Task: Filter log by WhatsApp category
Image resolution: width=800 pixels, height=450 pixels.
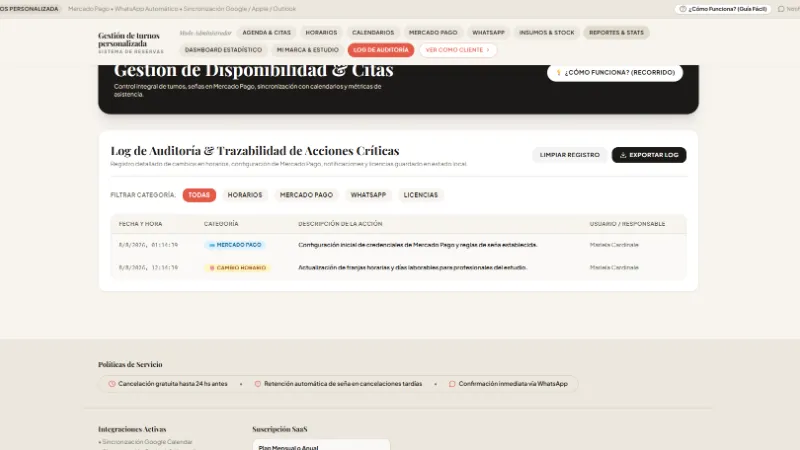Action: point(368,195)
